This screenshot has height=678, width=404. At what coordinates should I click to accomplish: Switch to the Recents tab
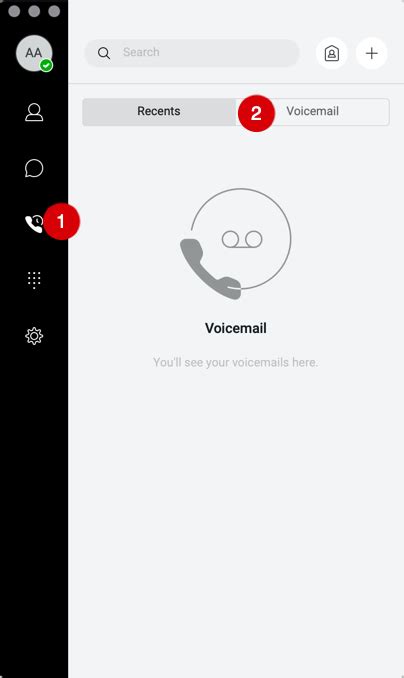159,112
